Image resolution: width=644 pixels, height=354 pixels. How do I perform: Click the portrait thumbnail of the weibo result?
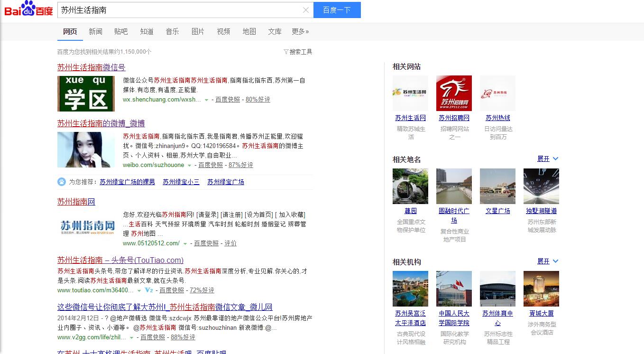86,149
